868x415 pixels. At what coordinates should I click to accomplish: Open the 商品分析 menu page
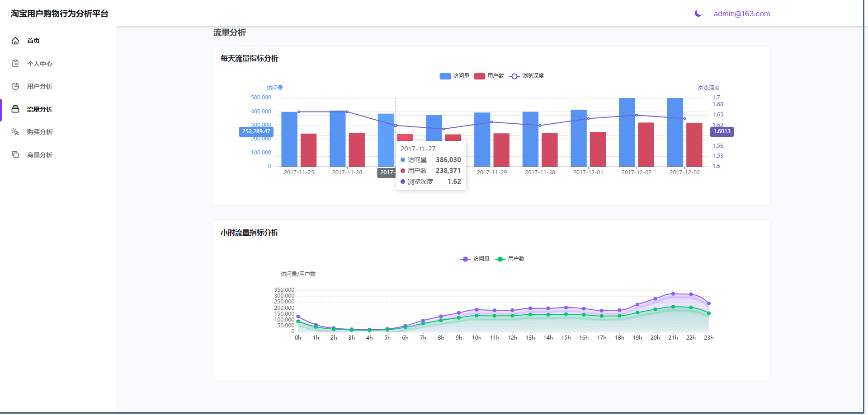[40, 155]
